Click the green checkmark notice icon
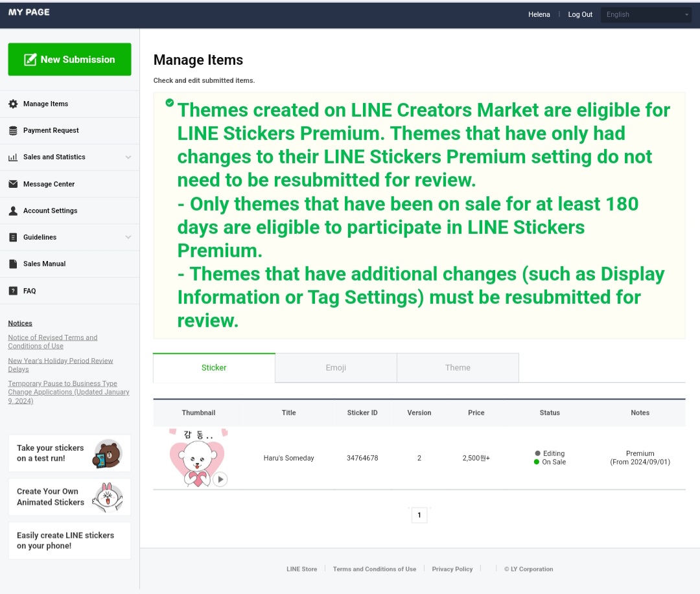 (170, 102)
